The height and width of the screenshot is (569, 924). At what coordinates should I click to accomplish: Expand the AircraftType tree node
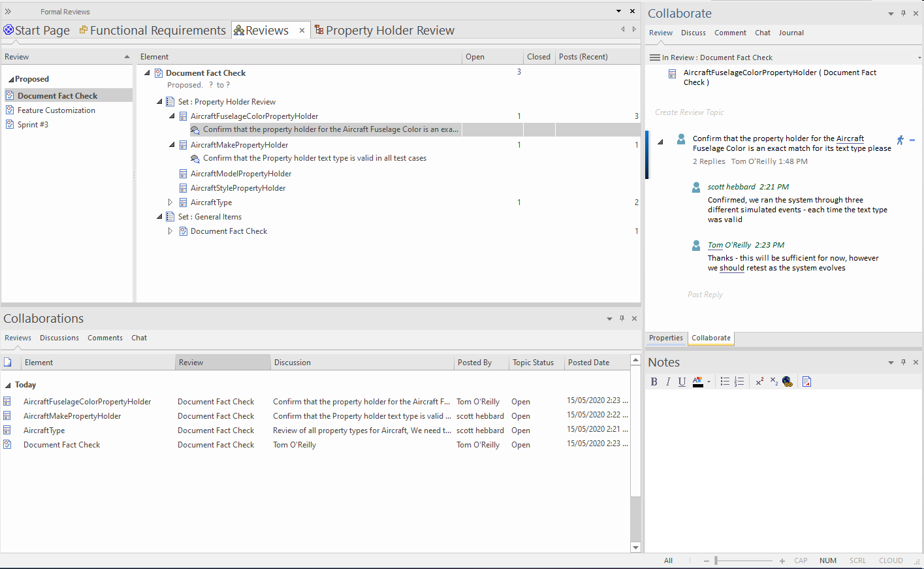170,203
